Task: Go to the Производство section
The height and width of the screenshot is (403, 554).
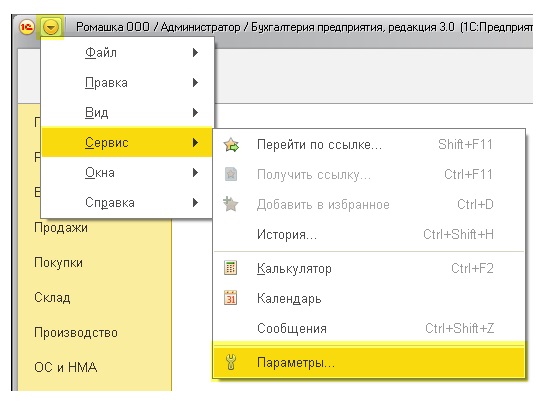Action: (x=76, y=333)
